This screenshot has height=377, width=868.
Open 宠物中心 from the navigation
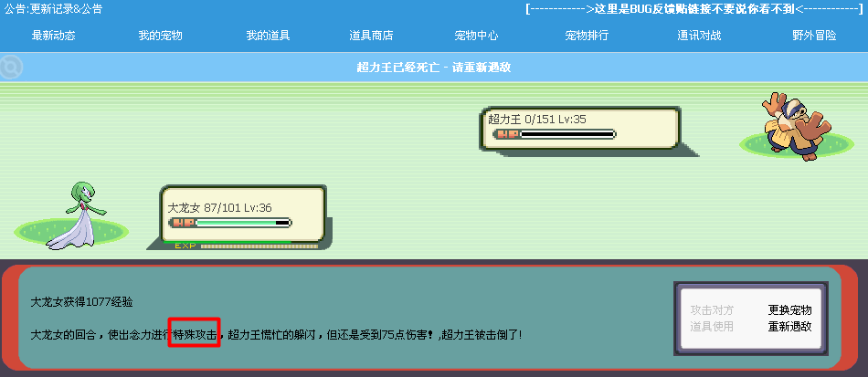476,36
